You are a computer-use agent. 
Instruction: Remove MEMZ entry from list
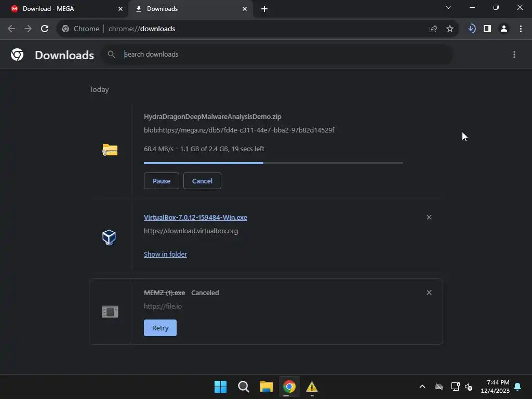tap(429, 292)
